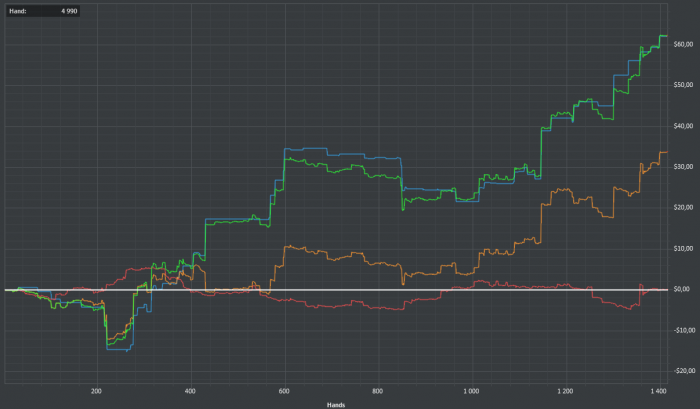Click the $20,00 y-axis label
The image size is (700, 409).
tap(683, 208)
